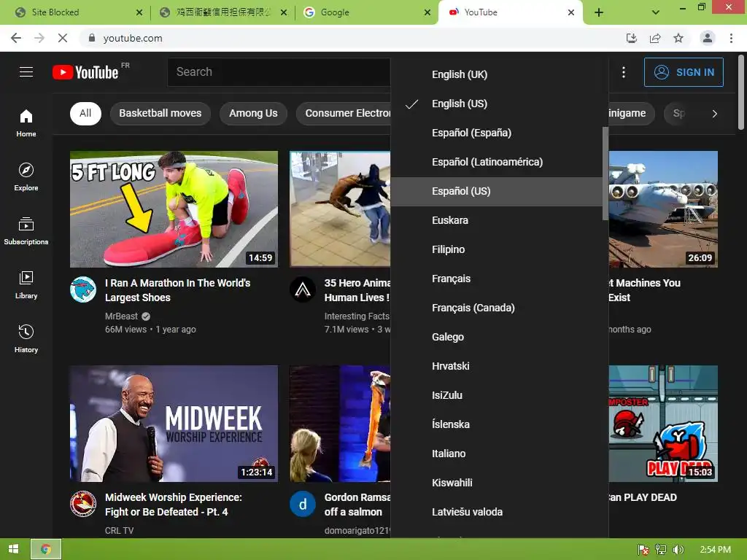This screenshot has width=747, height=560.
Task: Select the Basketball moves chip
Action: coord(160,113)
